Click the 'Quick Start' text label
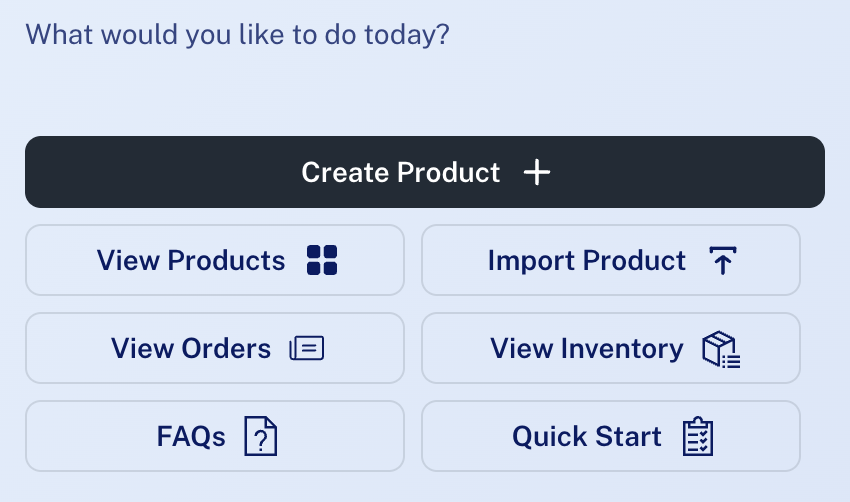Image resolution: width=850 pixels, height=502 pixels. (x=587, y=436)
